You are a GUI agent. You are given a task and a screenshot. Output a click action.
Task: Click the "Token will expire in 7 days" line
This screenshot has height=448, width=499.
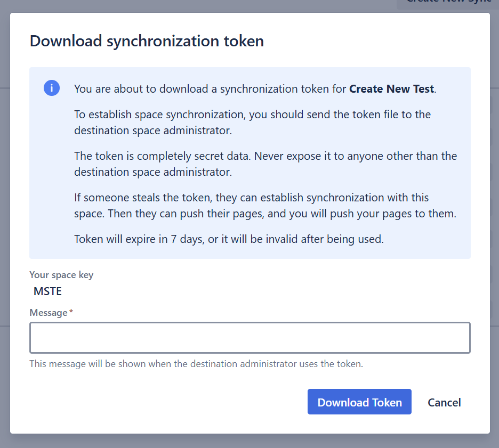tap(229, 239)
